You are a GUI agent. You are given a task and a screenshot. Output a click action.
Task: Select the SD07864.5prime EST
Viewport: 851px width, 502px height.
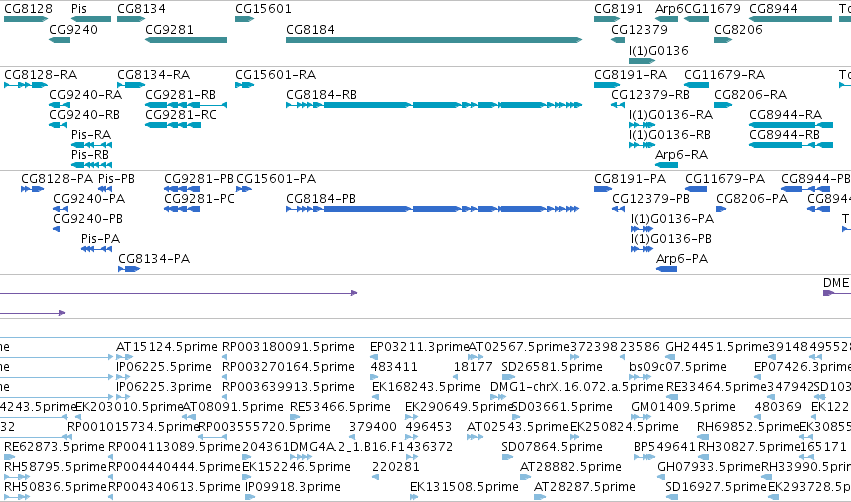(x=507, y=457)
